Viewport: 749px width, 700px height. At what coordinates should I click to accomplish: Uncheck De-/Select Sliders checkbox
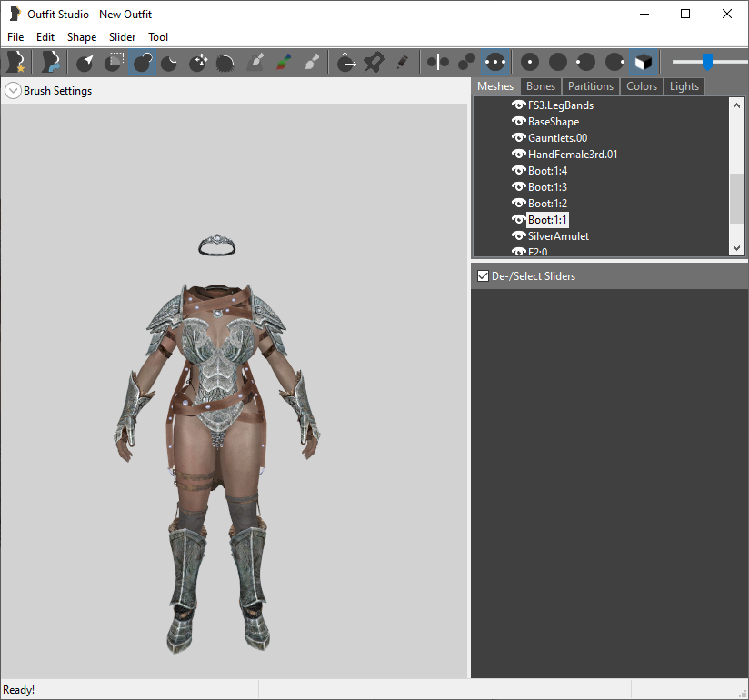click(x=483, y=276)
